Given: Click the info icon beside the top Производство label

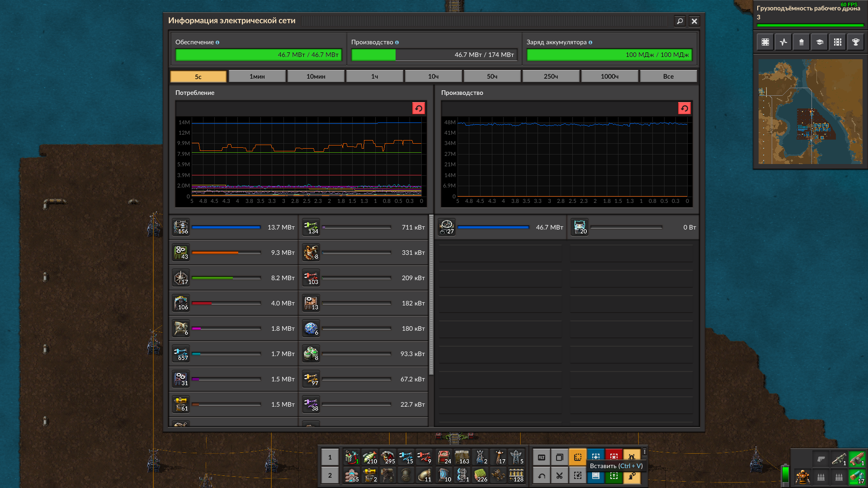Looking at the screenshot, I should click(397, 42).
